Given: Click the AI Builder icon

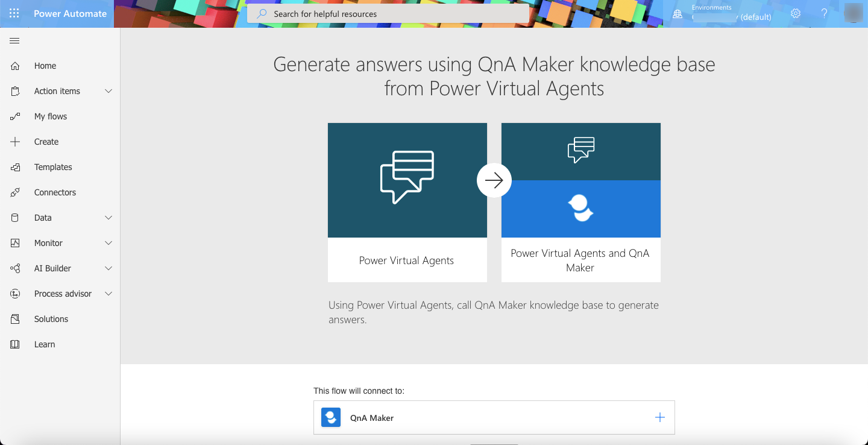Looking at the screenshot, I should pyautogui.click(x=15, y=268).
